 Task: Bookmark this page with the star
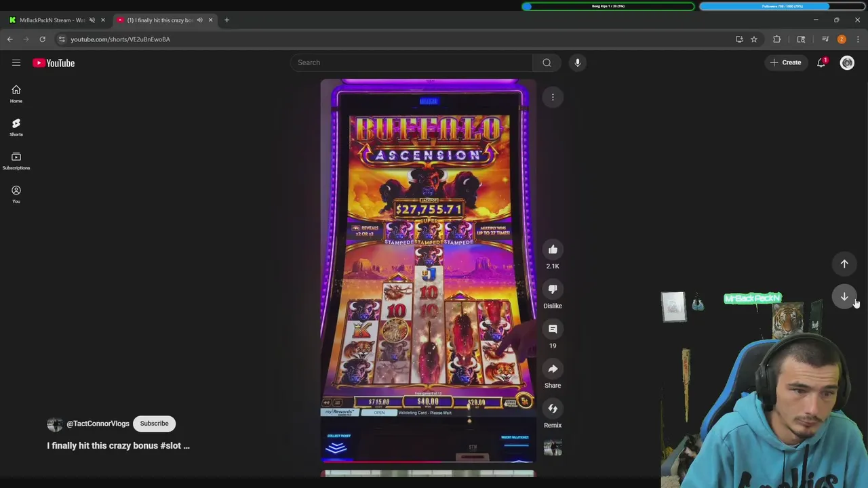(754, 39)
